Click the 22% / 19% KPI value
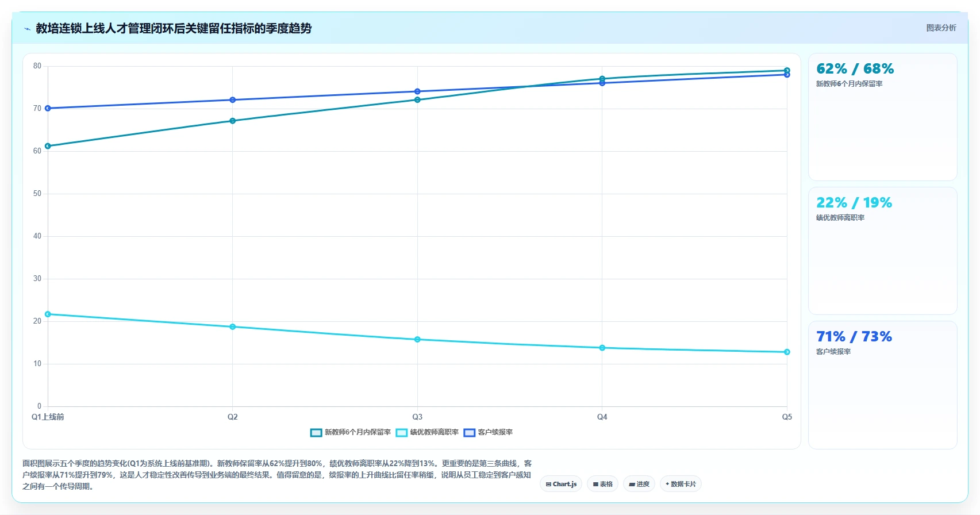Screen dimensions: 980x515 [x=854, y=203]
